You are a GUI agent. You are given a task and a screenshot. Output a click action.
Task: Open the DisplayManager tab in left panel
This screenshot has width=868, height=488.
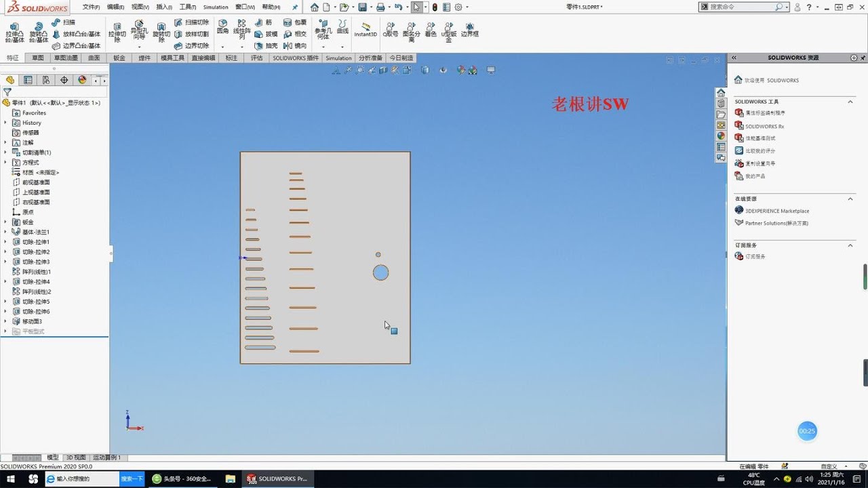tap(82, 80)
